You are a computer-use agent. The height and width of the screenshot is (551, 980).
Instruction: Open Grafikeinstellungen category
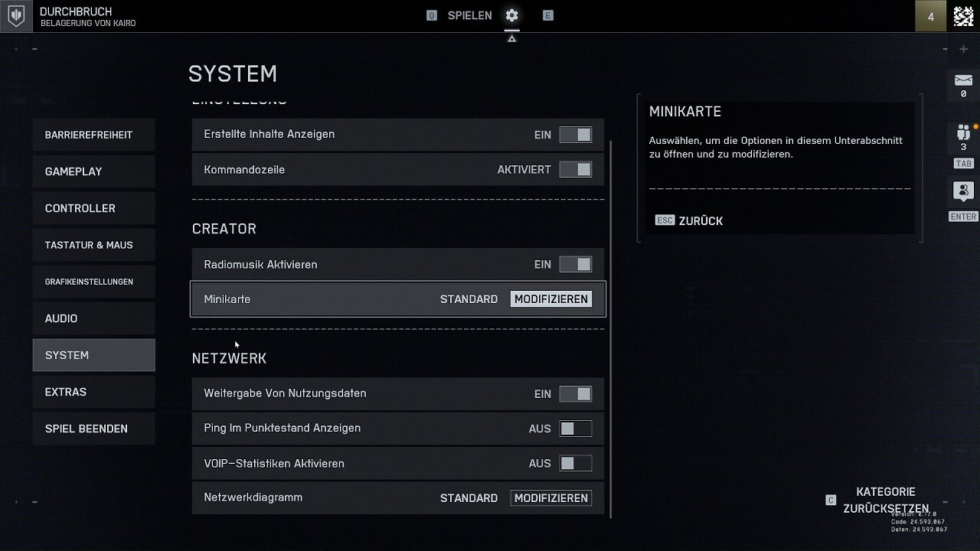click(x=93, y=282)
